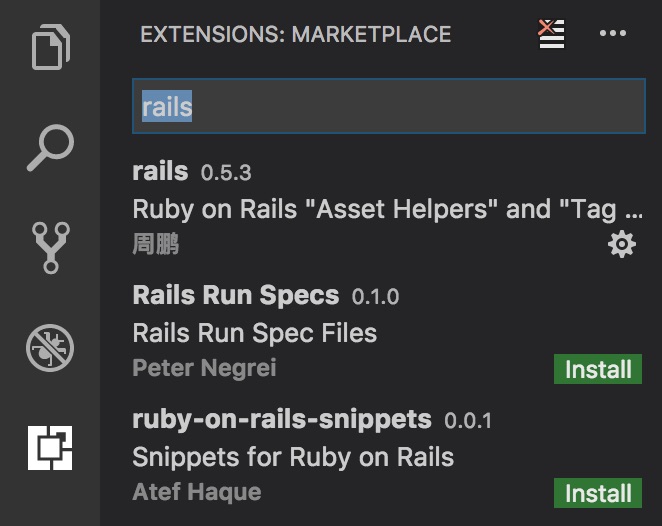Viewport: 662px width, 526px height.
Task: Install the Rails Run Specs extension
Action: [x=598, y=369]
